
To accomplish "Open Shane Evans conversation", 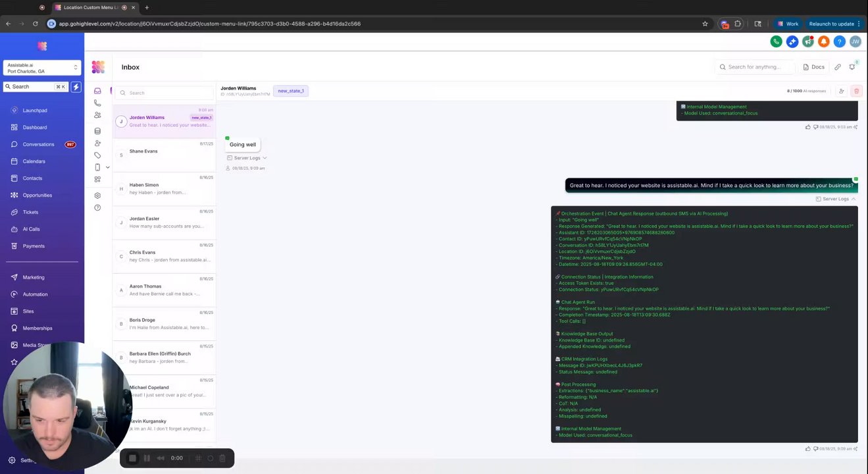I will coord(165,155).
